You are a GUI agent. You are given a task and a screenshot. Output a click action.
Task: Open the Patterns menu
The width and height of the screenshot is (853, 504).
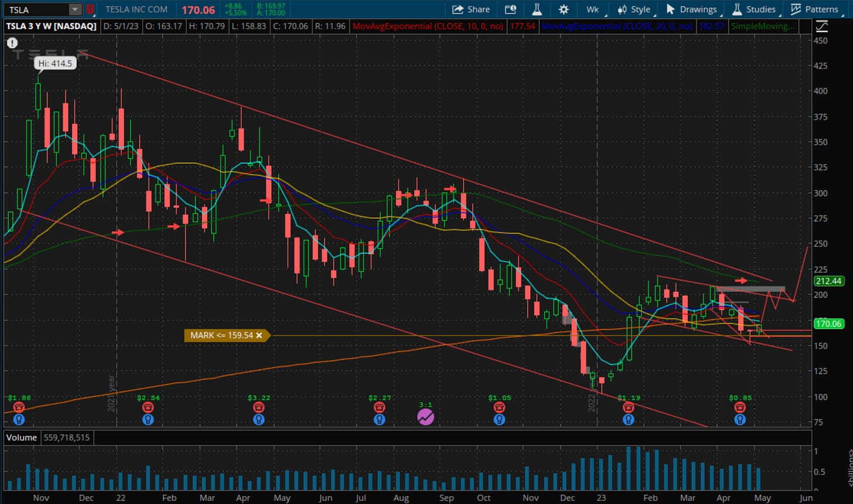coord(815,9)
